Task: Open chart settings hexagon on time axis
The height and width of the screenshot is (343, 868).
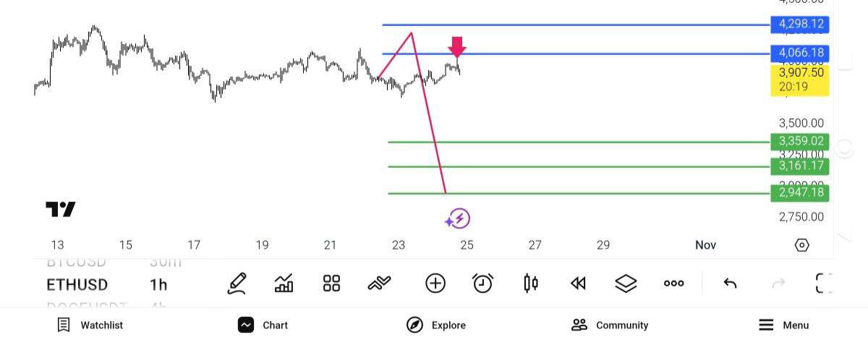Action: coord(801,245)
